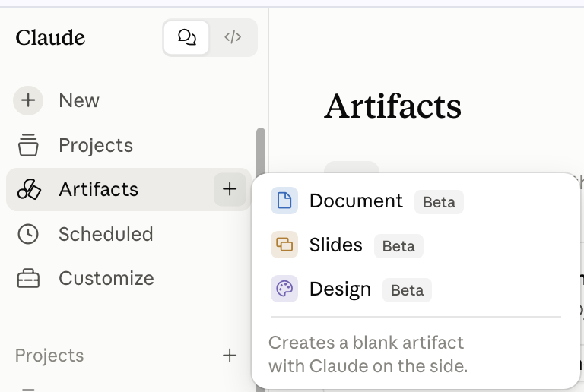Screen dimensions: 584x392
Task: Click the orange Slides icon
Action: (284, 245)
